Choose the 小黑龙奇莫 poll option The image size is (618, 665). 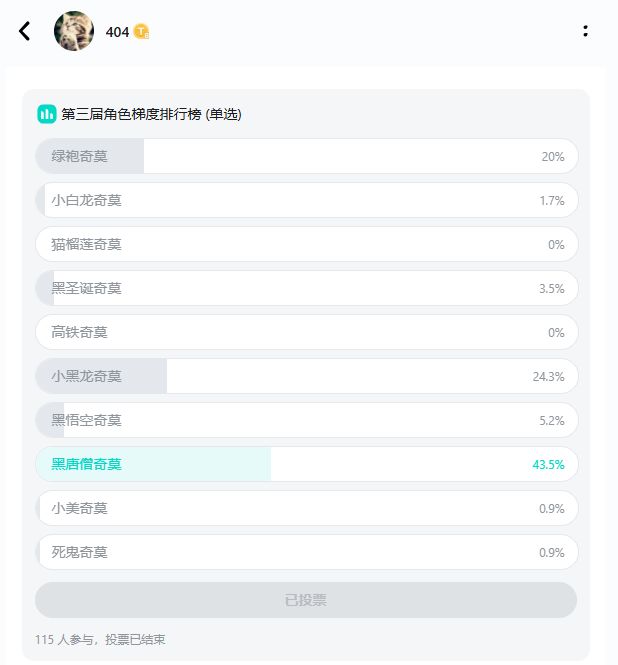[306, 376]
